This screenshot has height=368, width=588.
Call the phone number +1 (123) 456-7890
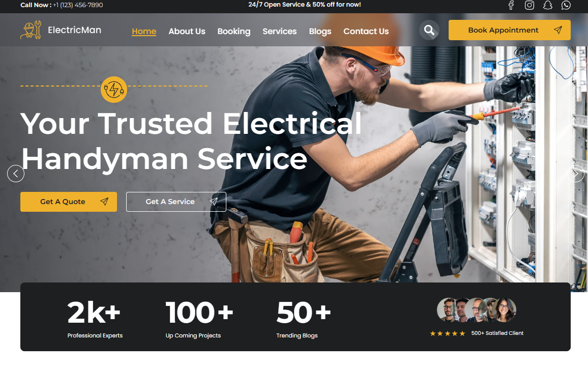tap(78, 5)
